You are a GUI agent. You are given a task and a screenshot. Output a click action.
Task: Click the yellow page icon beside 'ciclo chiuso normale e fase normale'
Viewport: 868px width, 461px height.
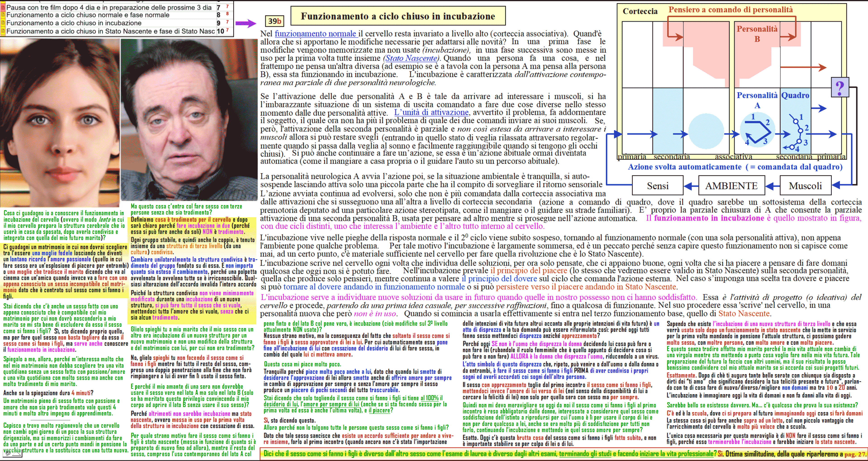[3, 15]
